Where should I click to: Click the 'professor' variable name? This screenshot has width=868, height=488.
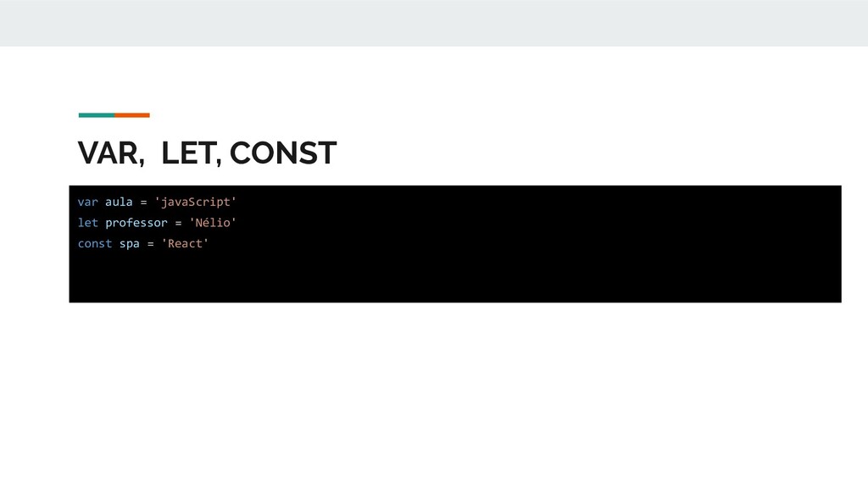click(x=136, y=223)
